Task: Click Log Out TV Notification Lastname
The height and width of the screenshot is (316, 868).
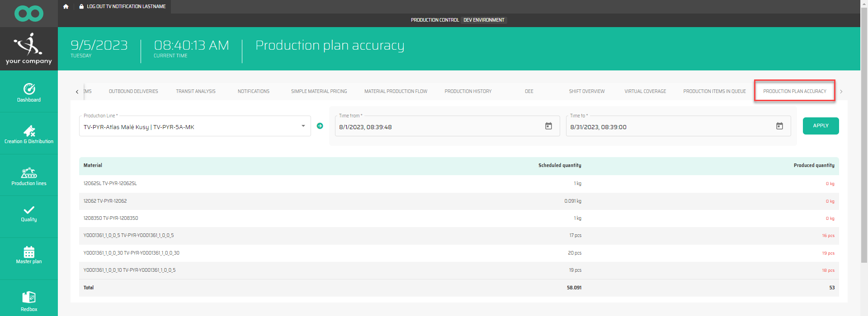Action: click(x=122, y=6)
